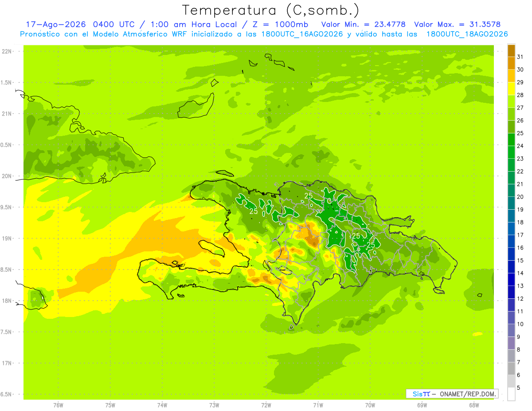This screenshot has width=532, height=411.
Task: Click the legend value '24'
Action: pyautogui.click(x=520, y=146)
